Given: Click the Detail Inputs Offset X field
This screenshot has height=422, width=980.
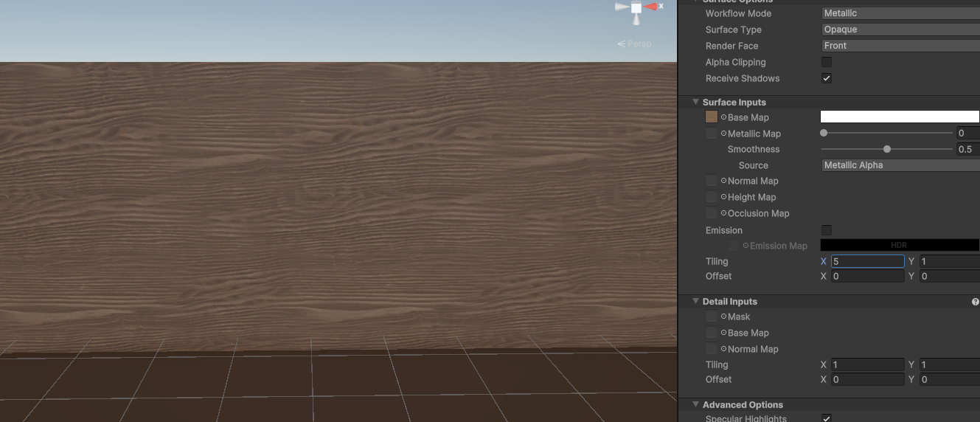Looking at the screenshot, I should click(867, 379).
